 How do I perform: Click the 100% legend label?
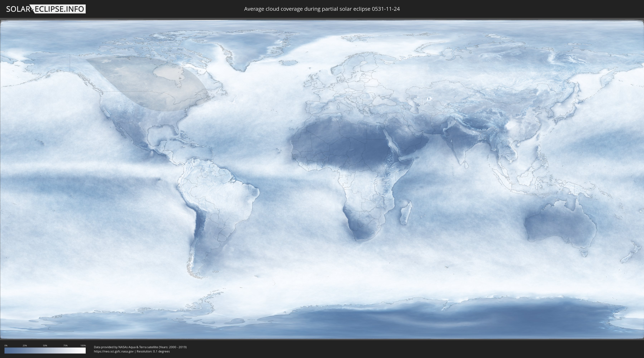(x=83, y=345)
